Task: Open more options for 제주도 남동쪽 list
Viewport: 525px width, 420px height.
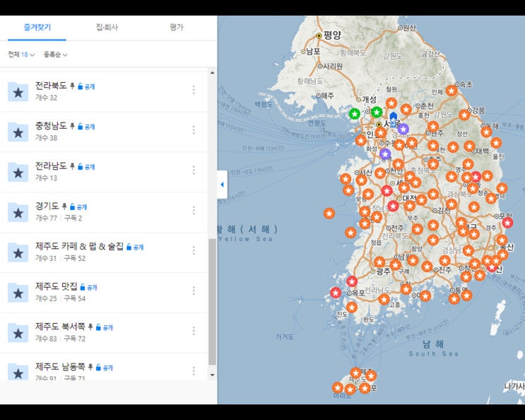Action: tap(194, 371)
